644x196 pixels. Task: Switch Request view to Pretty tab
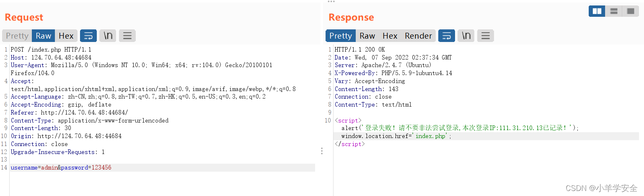point(17,36)
